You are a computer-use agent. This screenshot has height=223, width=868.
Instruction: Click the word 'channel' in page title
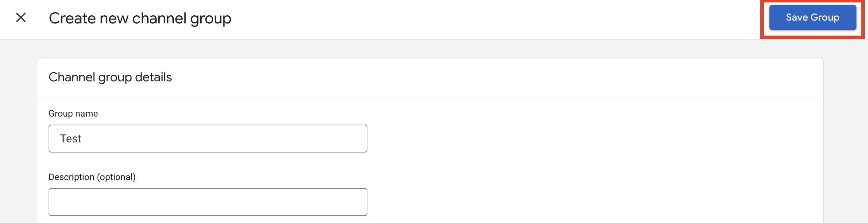pyautogui.click(x=159, y=18)
